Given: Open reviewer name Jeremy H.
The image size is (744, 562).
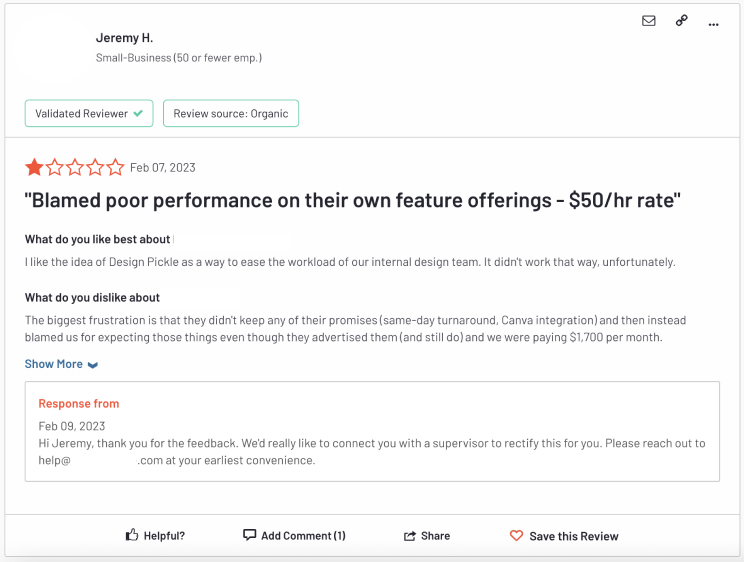Looking at the screenshot, I should (124, 38).
